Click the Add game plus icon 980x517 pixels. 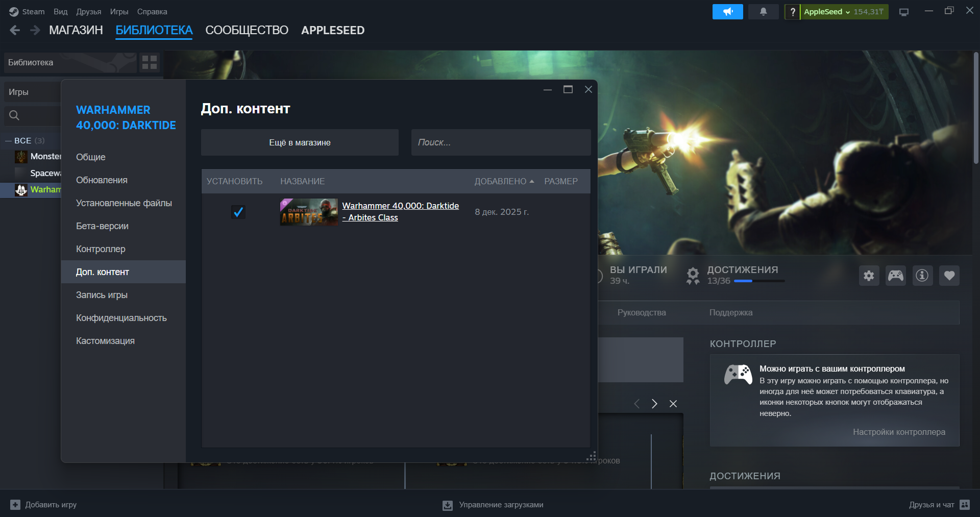coord(15,505)
